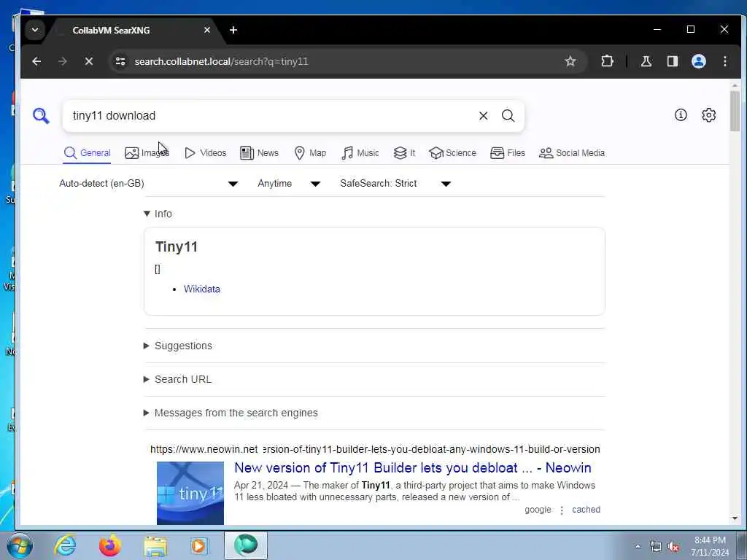The width and height of the screenshot is (747, 560).
Task: Click the Tiny11 infobox heading
Action: (177, 246)
